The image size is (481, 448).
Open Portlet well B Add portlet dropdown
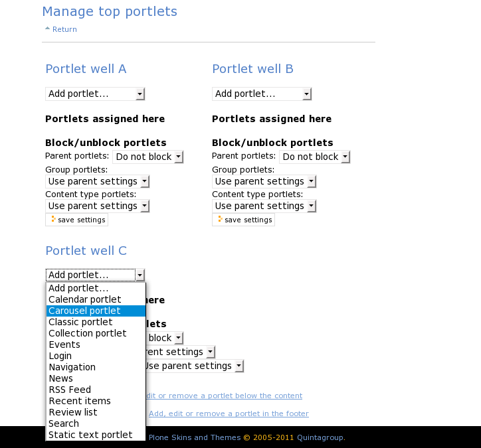coord(262,94)
